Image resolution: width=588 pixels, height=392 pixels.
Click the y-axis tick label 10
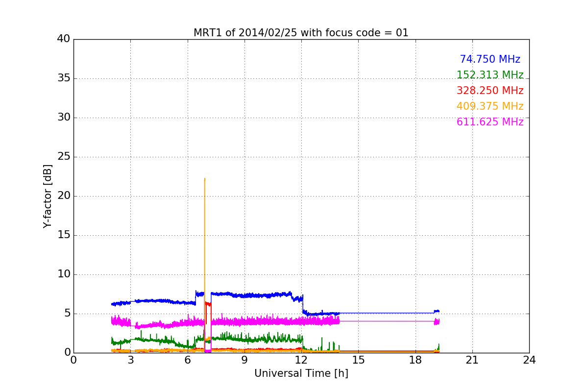coord(64,274)
